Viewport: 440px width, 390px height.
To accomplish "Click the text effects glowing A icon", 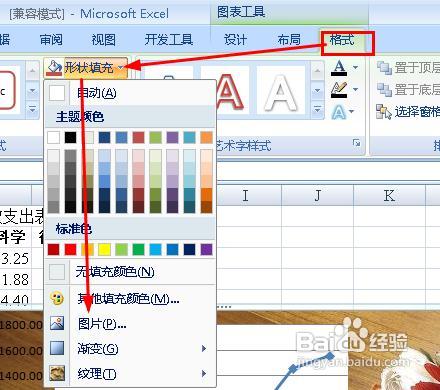I will pyautogui.click(x=339, y=112).
